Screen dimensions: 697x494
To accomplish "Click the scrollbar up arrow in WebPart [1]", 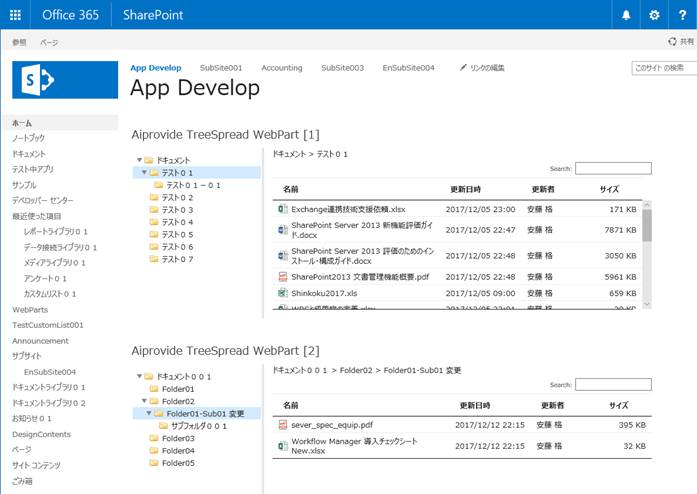I will 647,205.
